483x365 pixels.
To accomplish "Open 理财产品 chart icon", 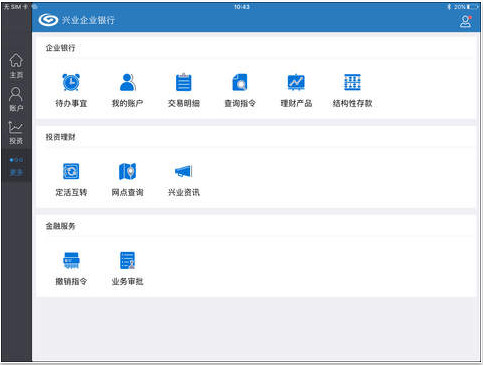I will (296, 82).
